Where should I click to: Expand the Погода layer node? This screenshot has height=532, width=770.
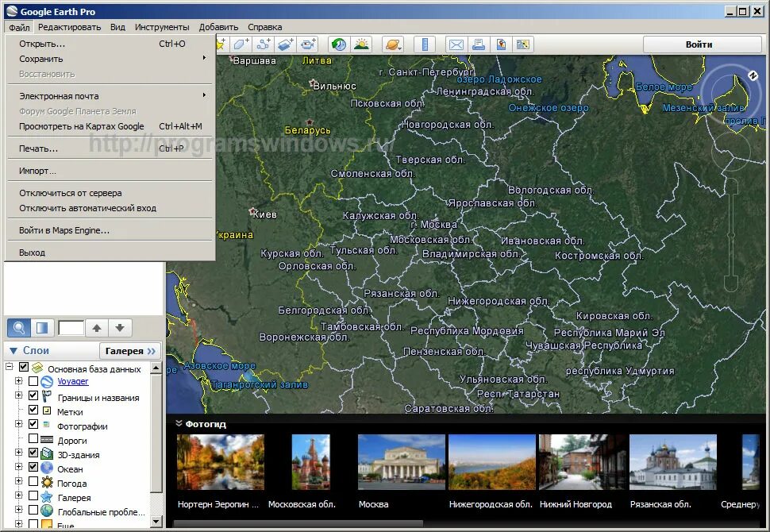[x=19, y=481]
